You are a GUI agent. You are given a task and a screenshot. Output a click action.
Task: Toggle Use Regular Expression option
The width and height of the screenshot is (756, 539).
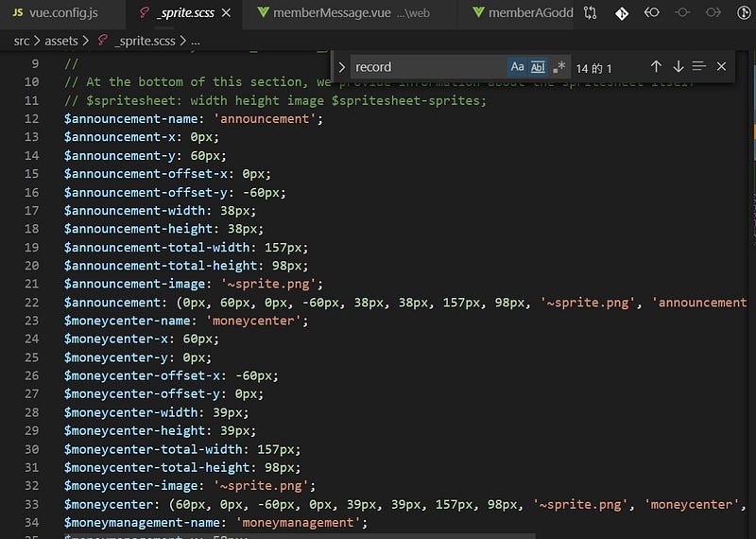(558, 67)
